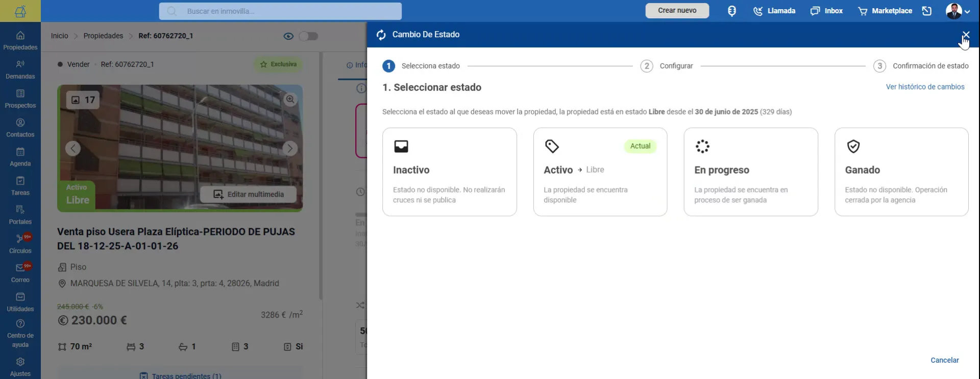Go to Agenda in the sidebar
980x379 pixels.
[20, 157]
